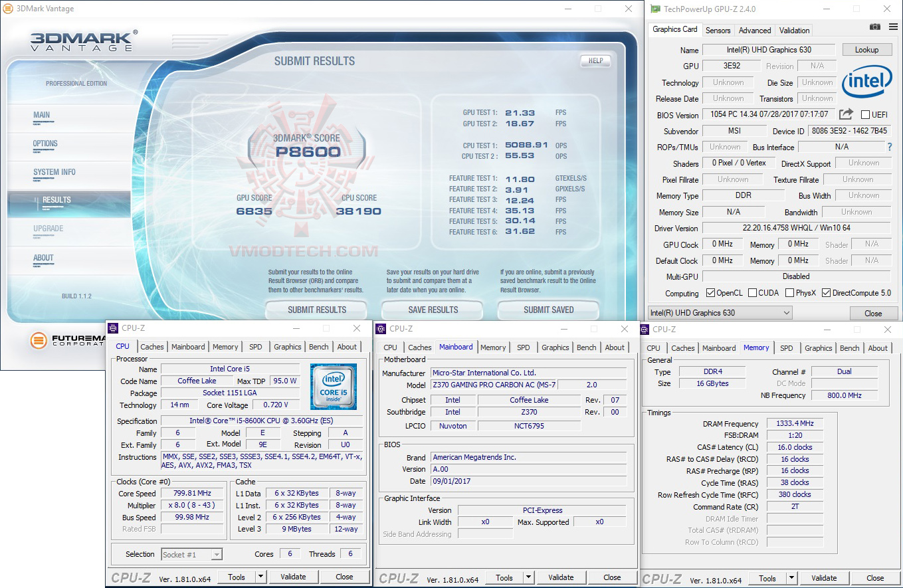903x588 pixels.
Task: Switch to the Sensors tab in GPU-Z
Action: click(718, 30)
